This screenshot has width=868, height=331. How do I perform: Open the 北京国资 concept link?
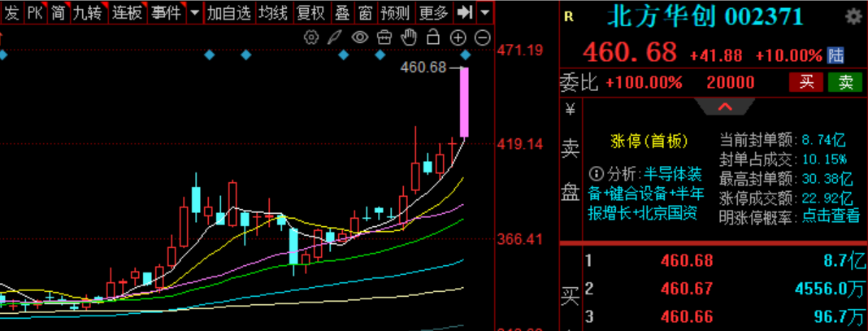[x=669, y=213]
